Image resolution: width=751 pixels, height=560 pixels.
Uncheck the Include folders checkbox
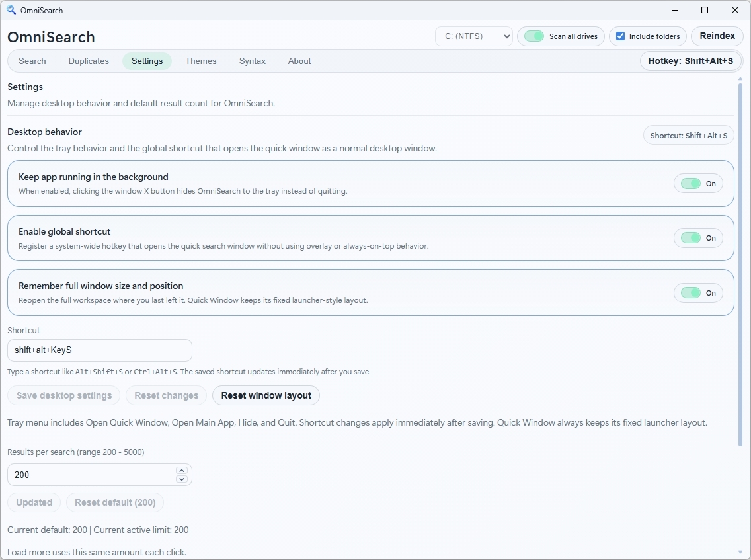tap(621, 36)
